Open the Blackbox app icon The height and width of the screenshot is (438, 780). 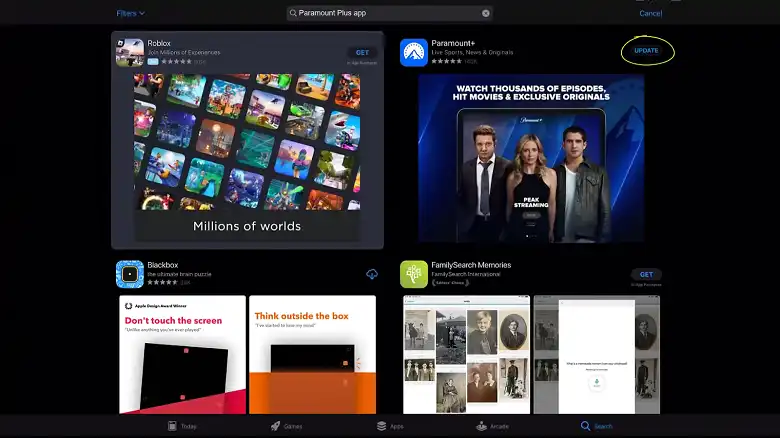click(130, 274)
